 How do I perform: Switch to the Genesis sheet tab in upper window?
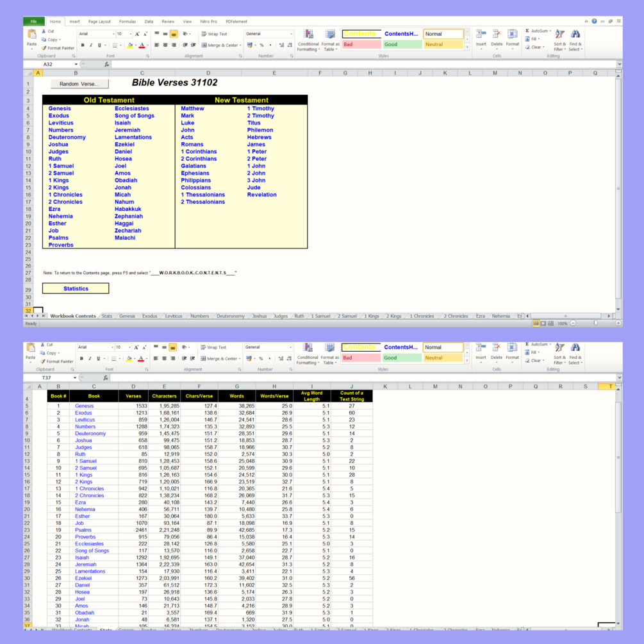tap(127, 316)
